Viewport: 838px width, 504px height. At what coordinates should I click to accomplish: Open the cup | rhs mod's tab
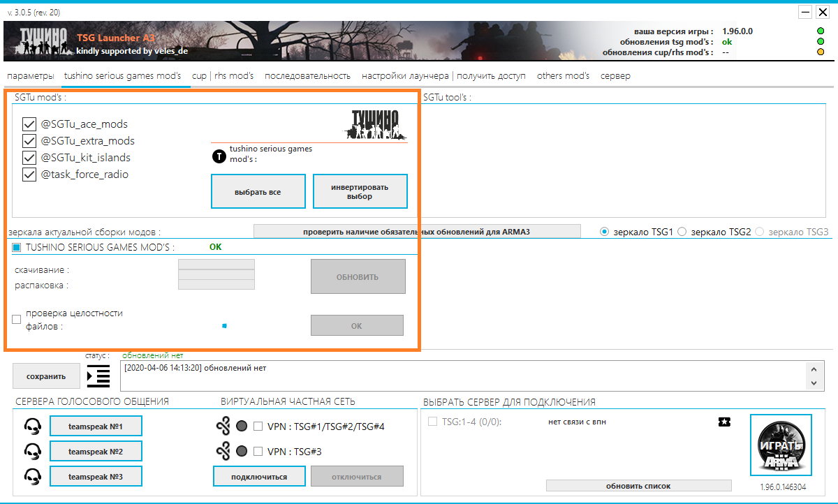coord(223,76)
